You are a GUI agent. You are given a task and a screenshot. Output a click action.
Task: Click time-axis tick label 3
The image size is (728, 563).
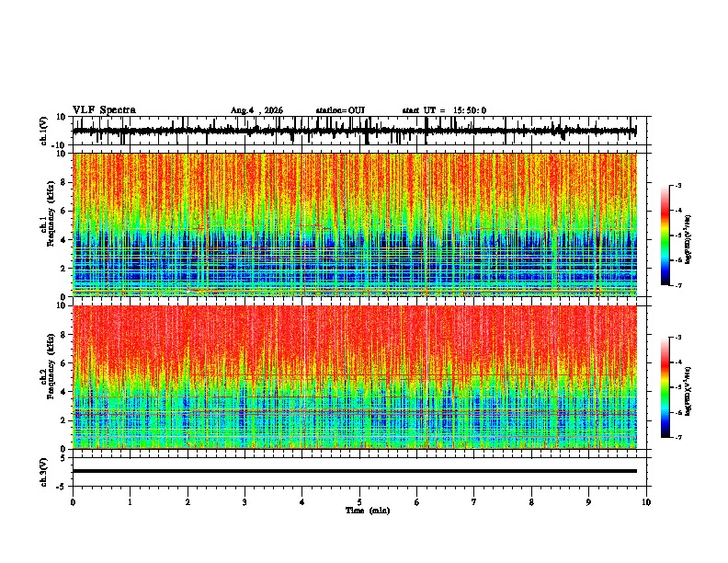[x=245, y=502]
